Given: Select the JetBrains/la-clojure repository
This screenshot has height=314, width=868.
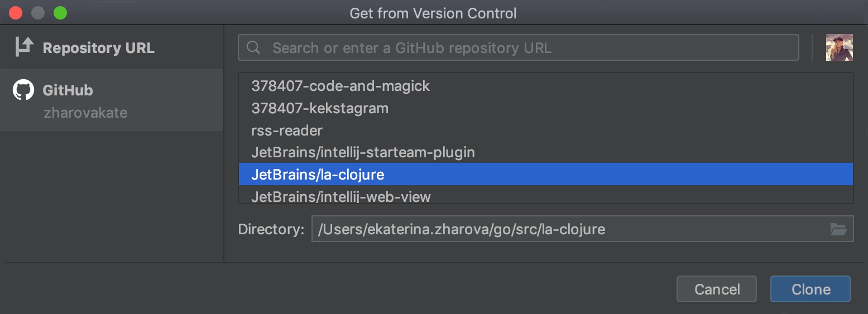Looking at the screenshot, I should (x=545, y=174).
